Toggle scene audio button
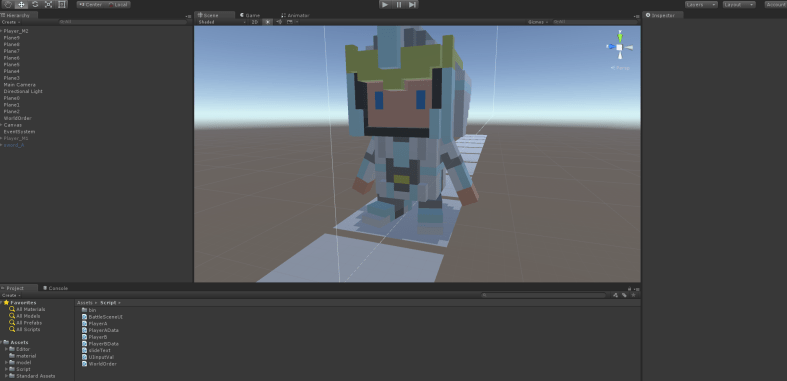 [x=279, y=22]
